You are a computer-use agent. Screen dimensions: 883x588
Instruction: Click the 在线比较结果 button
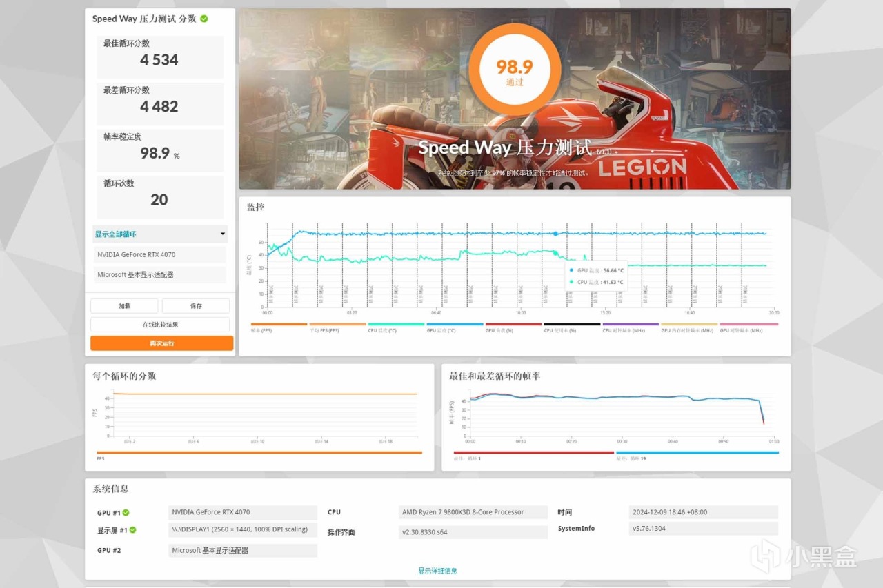[160, 325]
